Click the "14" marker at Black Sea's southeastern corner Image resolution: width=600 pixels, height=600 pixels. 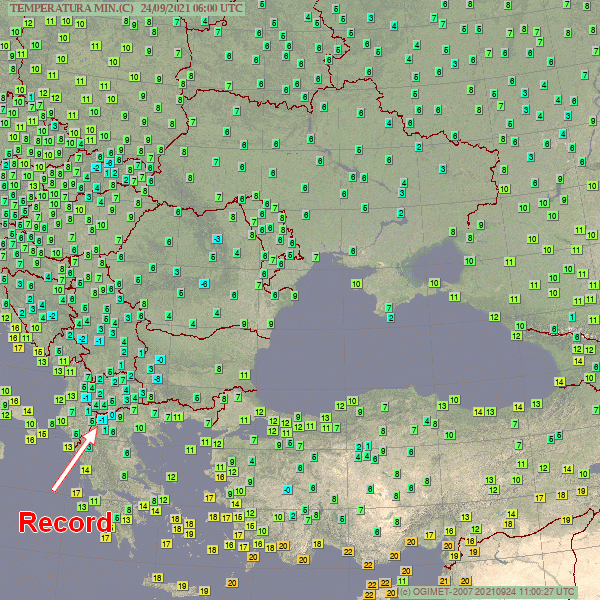(560, 382)
